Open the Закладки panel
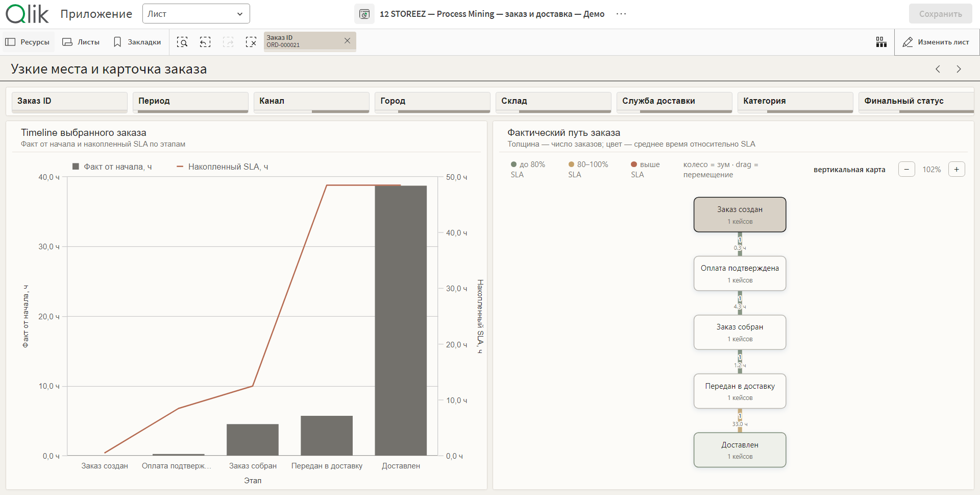Viewport: 980px width, 495px height. point(137,42)
